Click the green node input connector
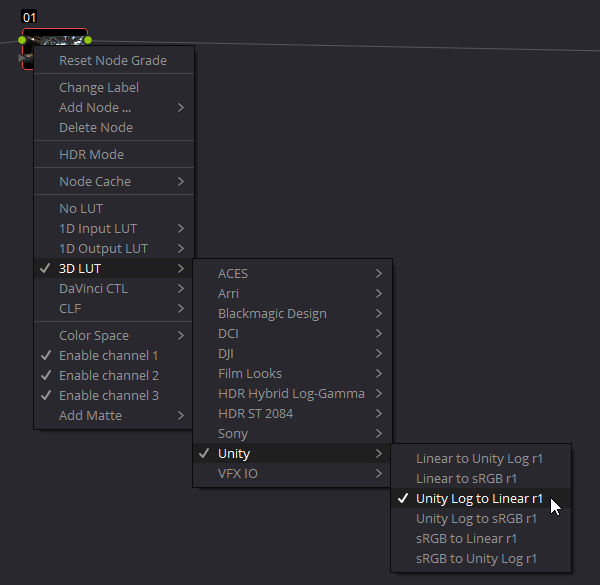Viewport: 600px width, 585px height. click(22, 40)
